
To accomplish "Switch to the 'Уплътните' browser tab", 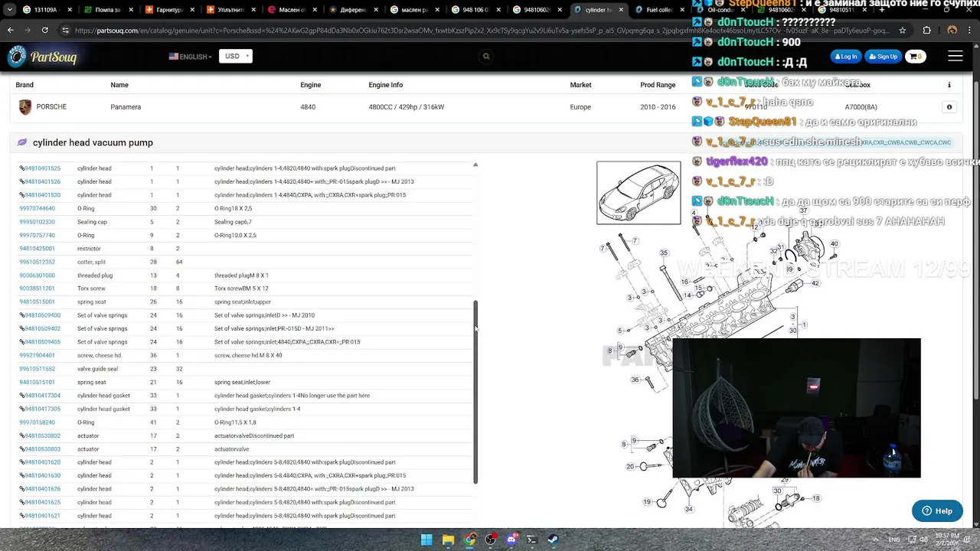I will [x=230, y=10].
